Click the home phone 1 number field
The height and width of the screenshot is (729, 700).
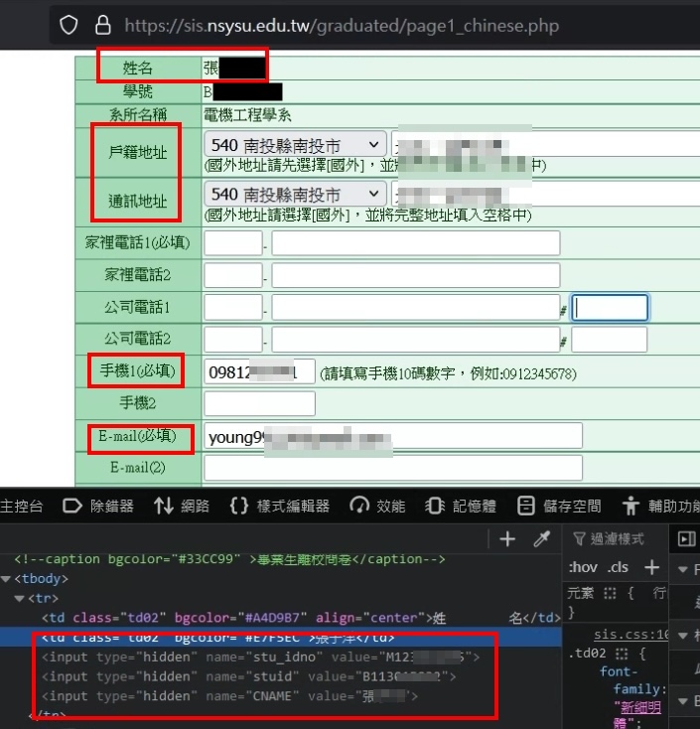(x=416, y=242)
